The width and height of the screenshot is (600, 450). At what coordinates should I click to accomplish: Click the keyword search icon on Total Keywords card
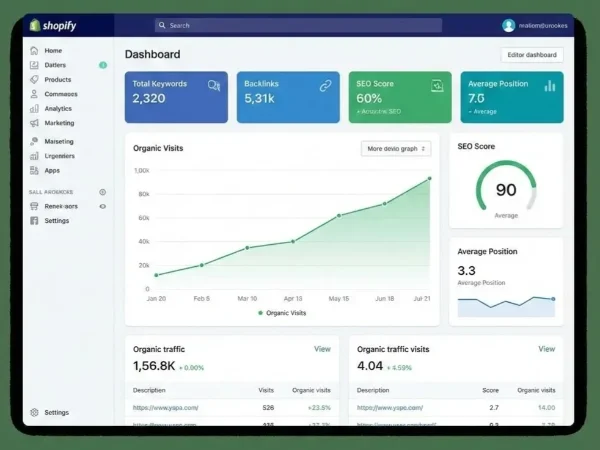coord(213,87)
